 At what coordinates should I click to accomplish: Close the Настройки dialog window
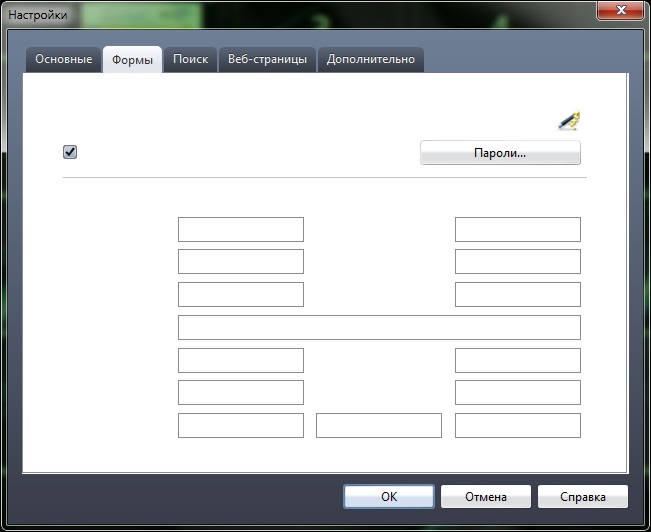621,10
